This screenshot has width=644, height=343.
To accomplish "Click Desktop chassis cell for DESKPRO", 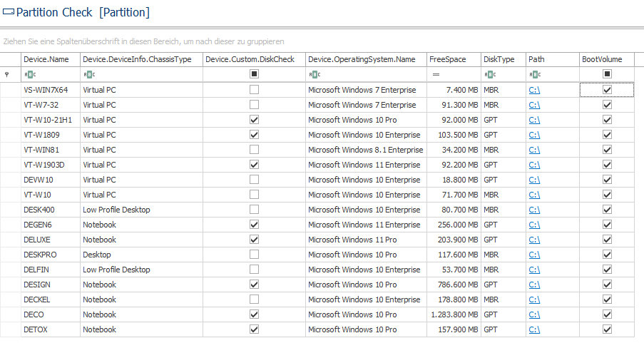I will [142, 255].
